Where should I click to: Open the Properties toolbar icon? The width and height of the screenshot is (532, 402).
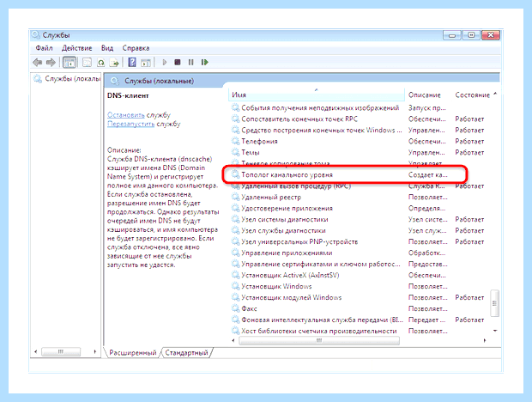pyautogui.click(x=87, y=62)
